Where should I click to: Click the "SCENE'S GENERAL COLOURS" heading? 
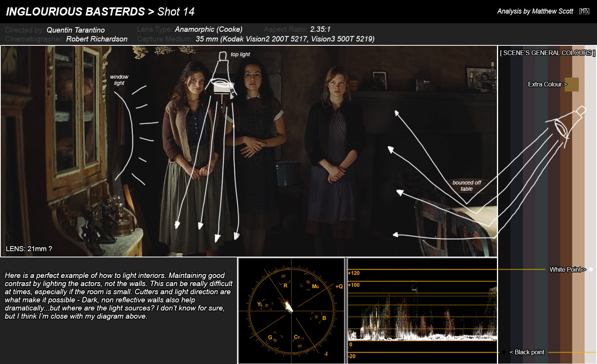click(x=547, y=53)
